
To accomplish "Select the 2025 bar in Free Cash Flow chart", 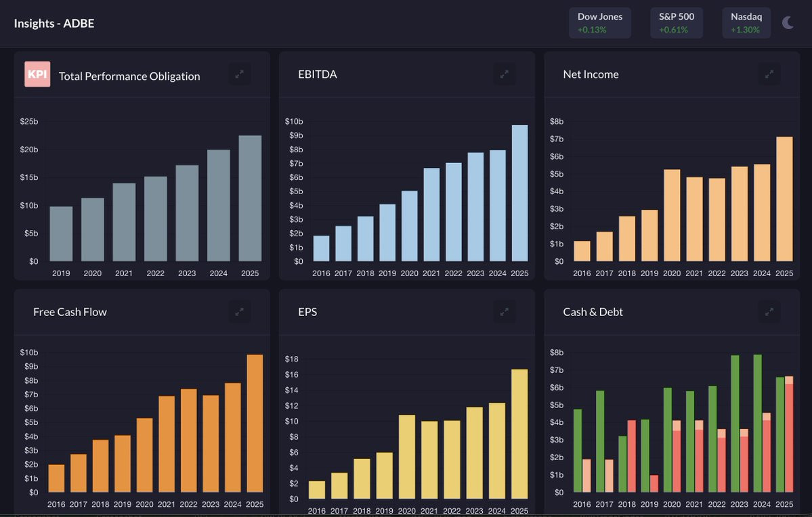I will [255, 424].
